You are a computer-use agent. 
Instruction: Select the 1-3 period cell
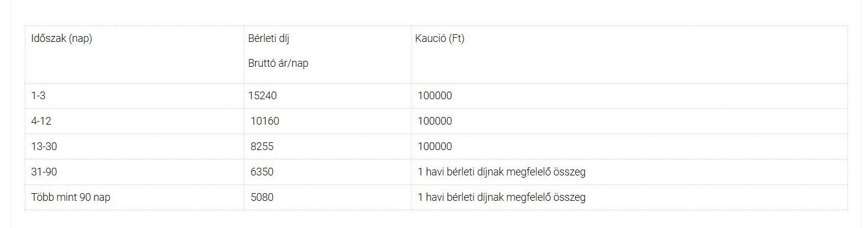(38, 96)
